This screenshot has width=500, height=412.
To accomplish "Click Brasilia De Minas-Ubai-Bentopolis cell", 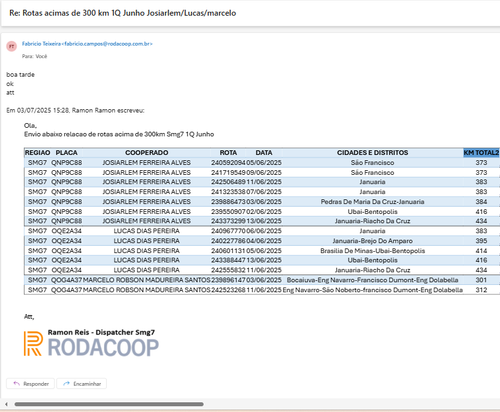I will pos(372,251).
